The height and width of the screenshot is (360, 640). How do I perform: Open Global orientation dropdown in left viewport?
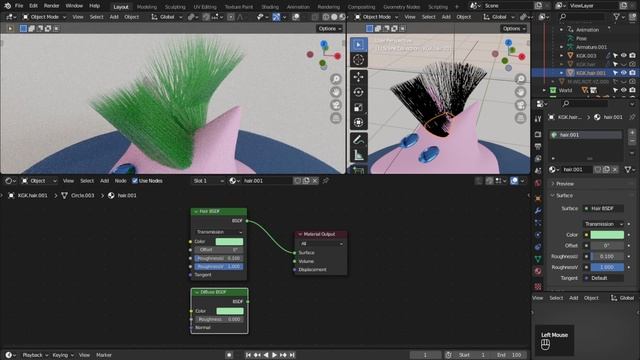[167, 17]
